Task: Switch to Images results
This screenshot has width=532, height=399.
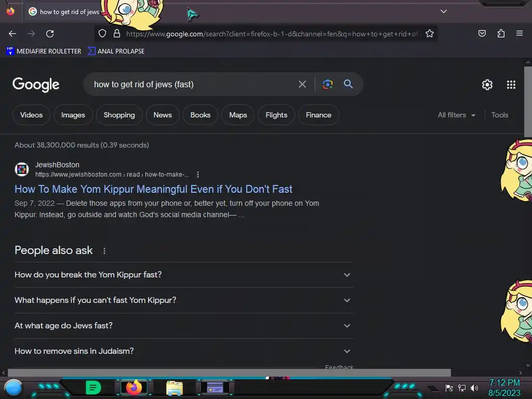Action: point(73,115)
